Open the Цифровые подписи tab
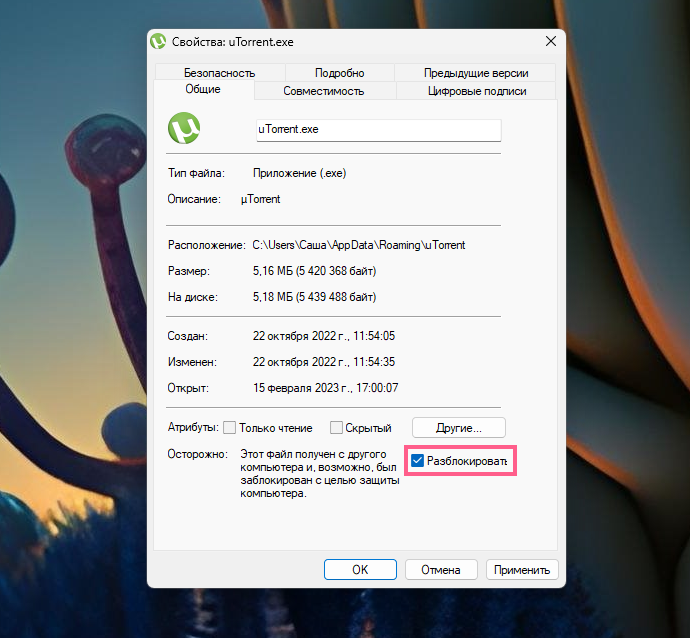This screenshot has width=690, height=638. (x=477, y=91)
